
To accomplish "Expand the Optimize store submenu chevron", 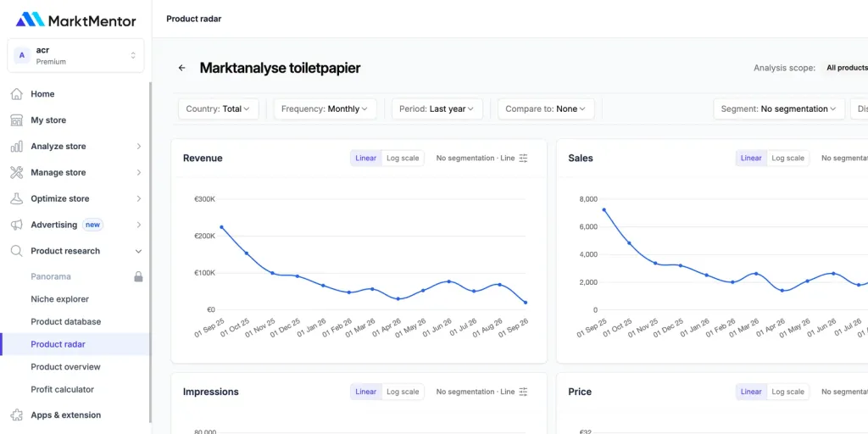I will pos(138,198).
